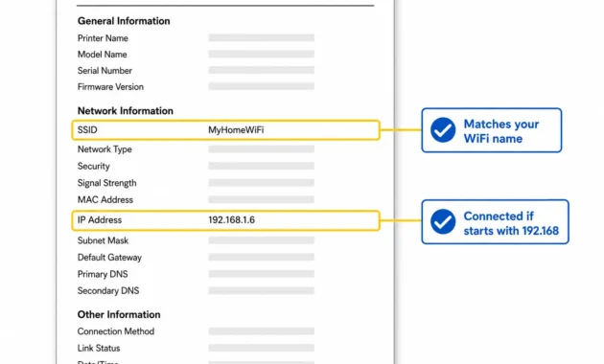Click the 'Network Type' label
This screenshot has height=364, width=604.
coord(105,149)
